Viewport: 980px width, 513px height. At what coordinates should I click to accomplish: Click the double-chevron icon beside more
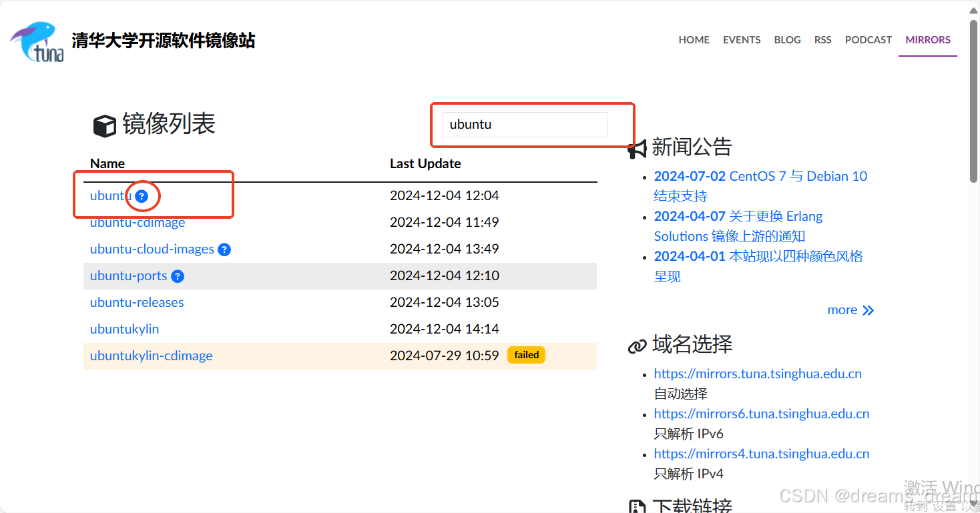pos(868,310)
